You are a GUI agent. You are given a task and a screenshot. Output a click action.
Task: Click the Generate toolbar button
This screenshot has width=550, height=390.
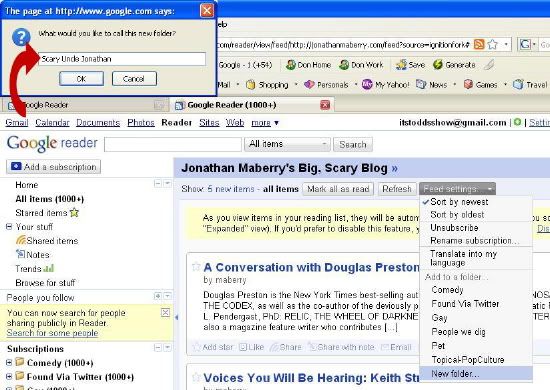454,65
